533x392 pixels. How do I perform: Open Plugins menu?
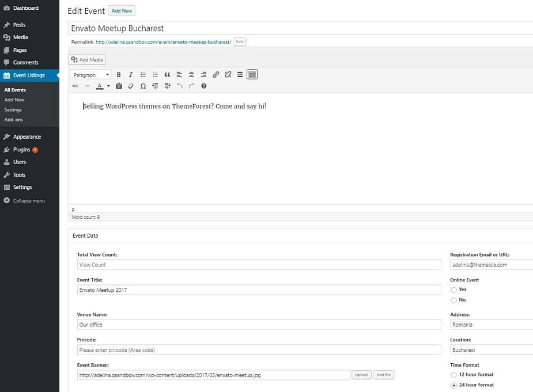(x=29, y=150)
